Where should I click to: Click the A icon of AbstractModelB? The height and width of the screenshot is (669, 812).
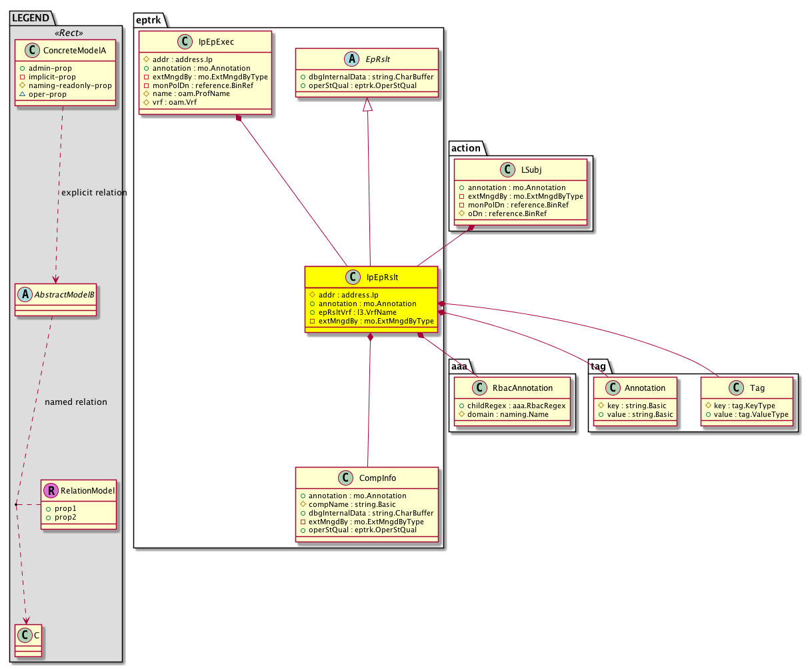(x=25, y=293)
